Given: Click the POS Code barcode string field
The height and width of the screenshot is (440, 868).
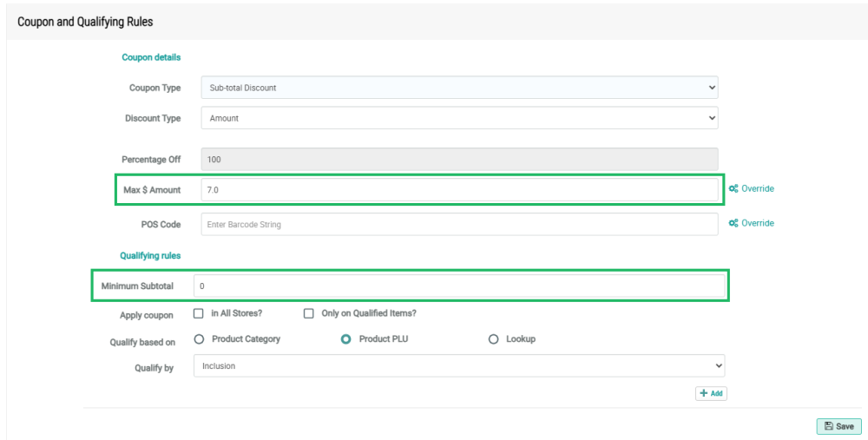Looking at the screenshot, I should tap(458, 224).
